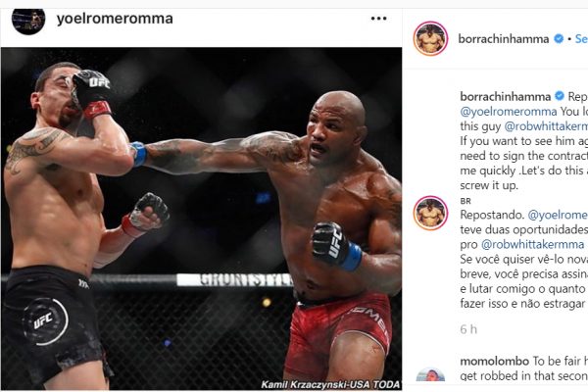588x392 pixels.
Task: Open the three-dot options on yoelromeromma post
Action: coord(378,19)
